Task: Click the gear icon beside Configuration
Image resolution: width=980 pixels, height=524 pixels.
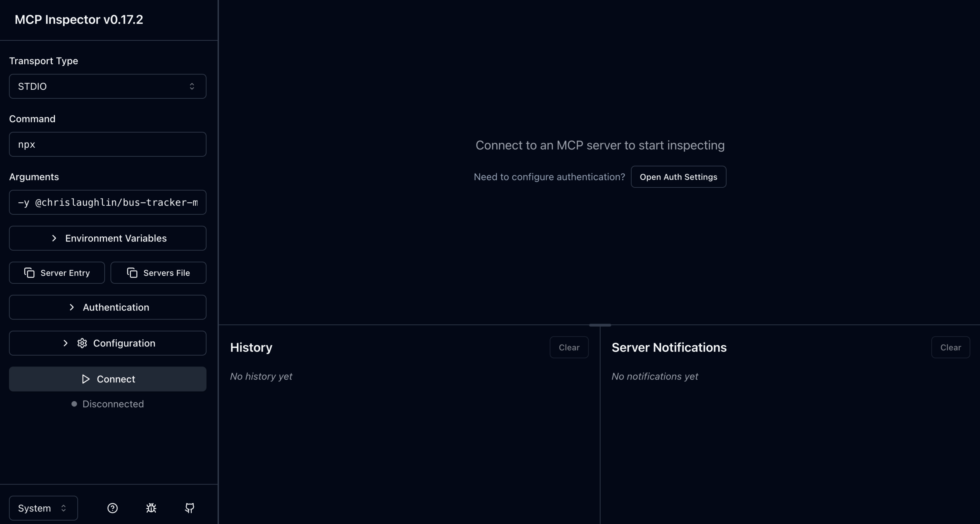Action: [x=82, y=343]
